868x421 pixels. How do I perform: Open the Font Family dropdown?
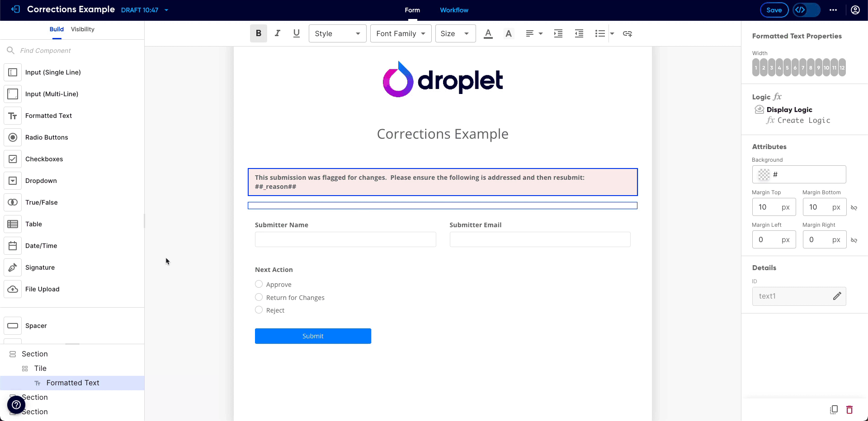[401, 33]
